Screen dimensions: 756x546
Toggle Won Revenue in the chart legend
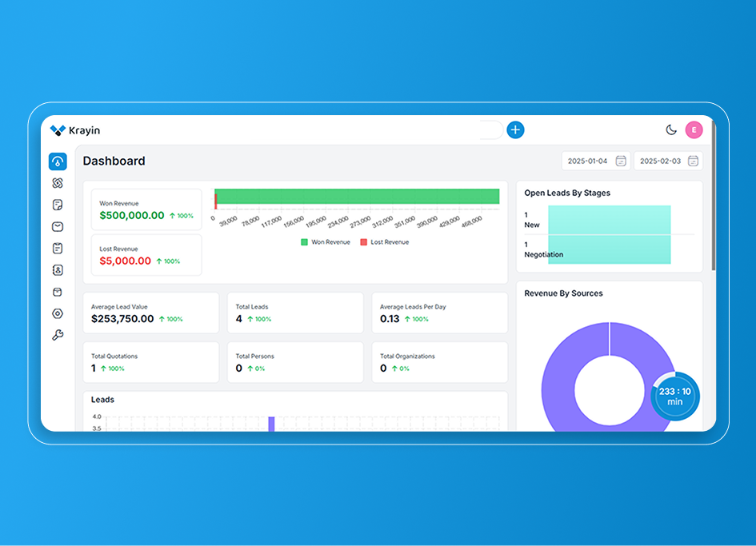coord(326,241)
